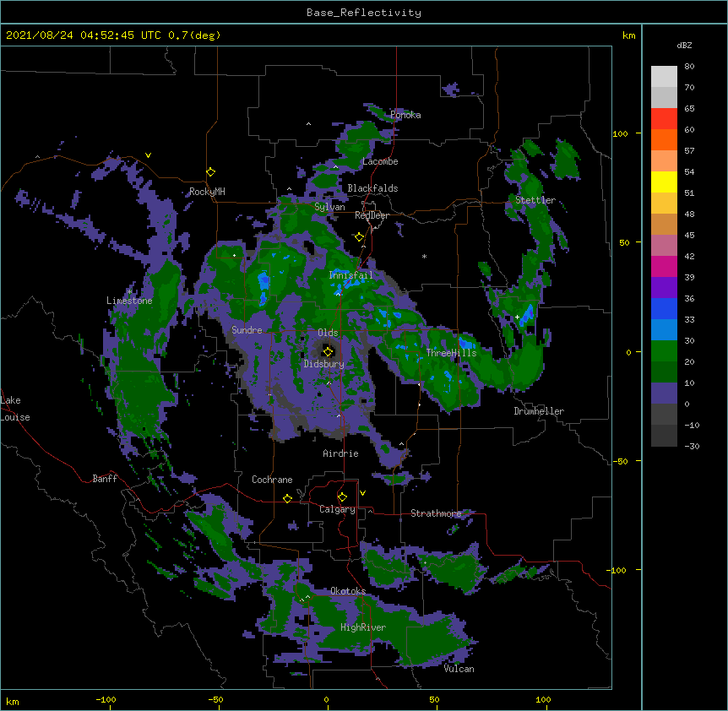Click the Cochrane city label

click(x=272, y=480)
